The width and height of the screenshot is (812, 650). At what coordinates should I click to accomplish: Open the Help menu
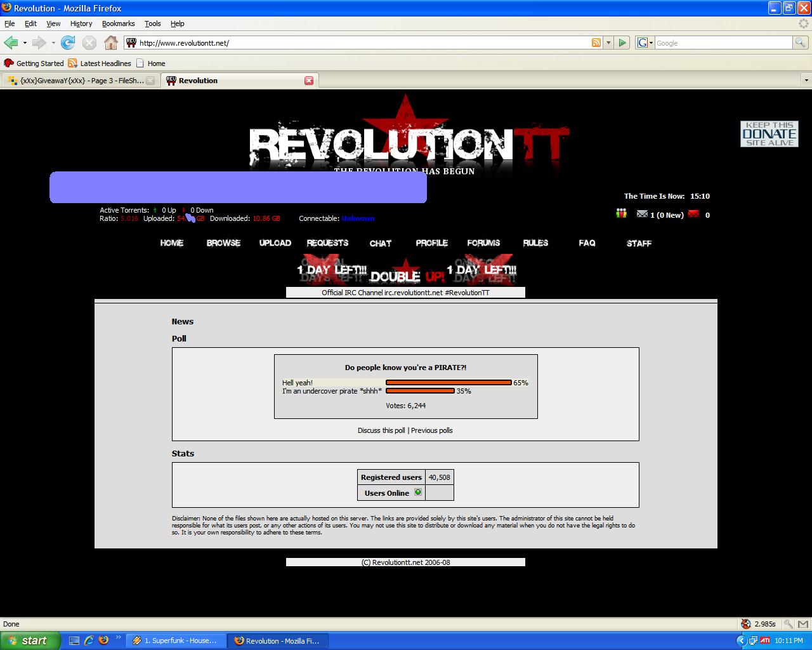click(177, 23)
